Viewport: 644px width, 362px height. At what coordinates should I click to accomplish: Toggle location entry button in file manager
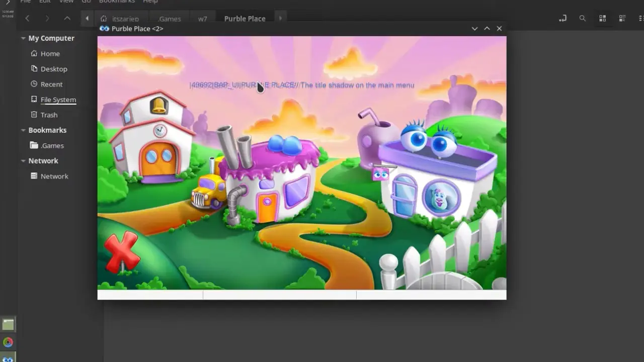(x=562, y=19)
